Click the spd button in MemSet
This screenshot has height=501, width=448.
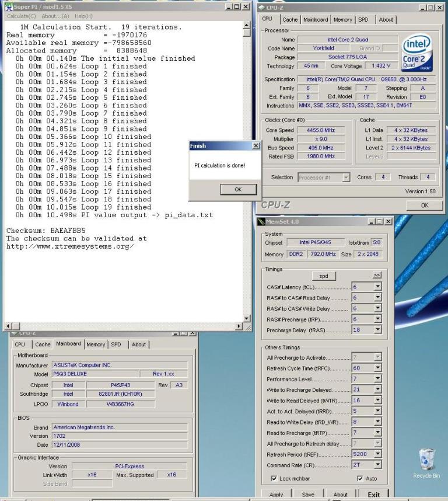tap(324, 276)
